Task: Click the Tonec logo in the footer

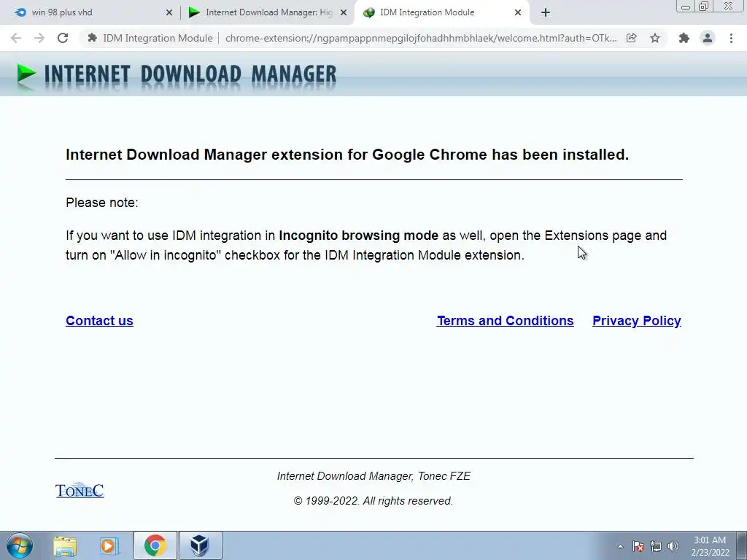Action: 80,491
